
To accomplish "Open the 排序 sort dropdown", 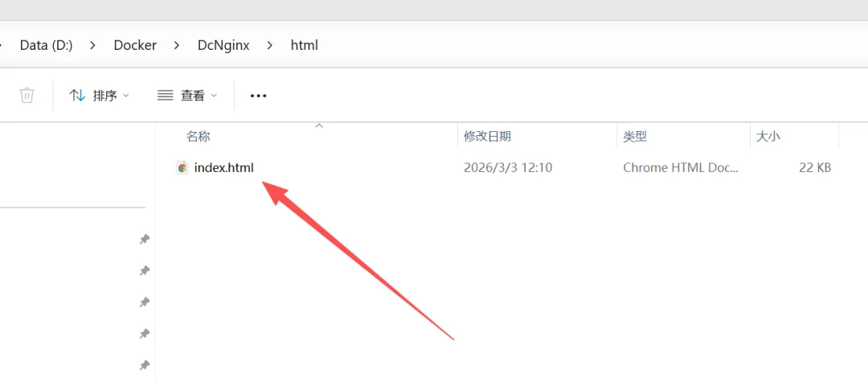I will [x=99, y=95].
